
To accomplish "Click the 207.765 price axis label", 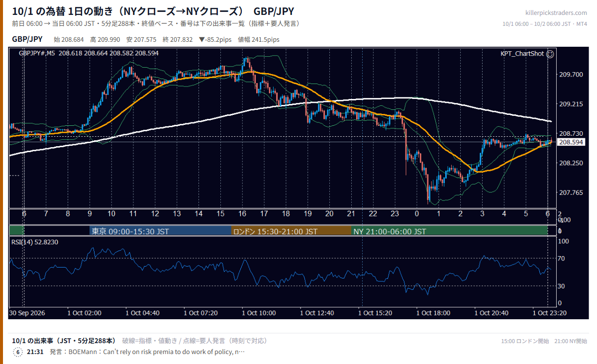I will click(x=571, y=192).
